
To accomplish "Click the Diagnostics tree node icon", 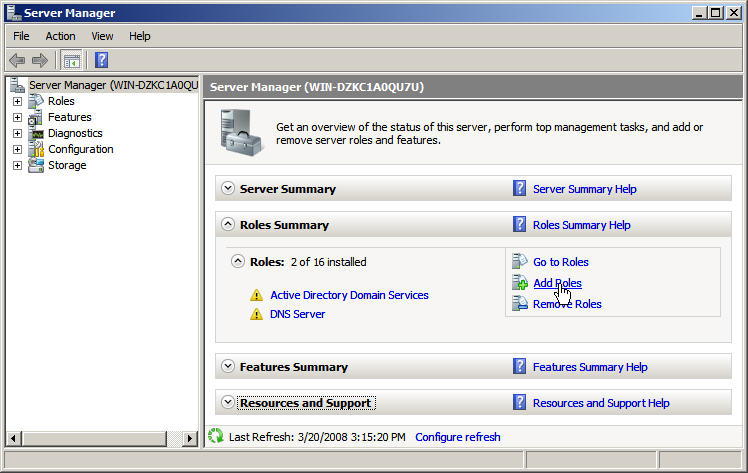I will tap(36, 134).
